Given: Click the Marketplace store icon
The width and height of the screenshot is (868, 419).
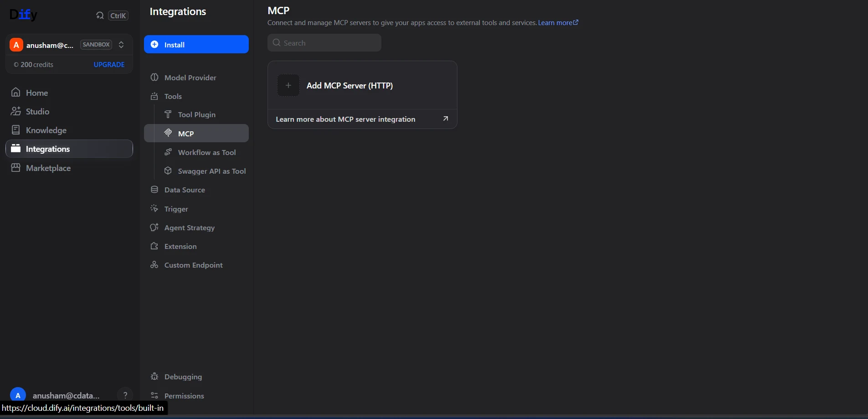Looking at the screenshot, I should 16,168.
